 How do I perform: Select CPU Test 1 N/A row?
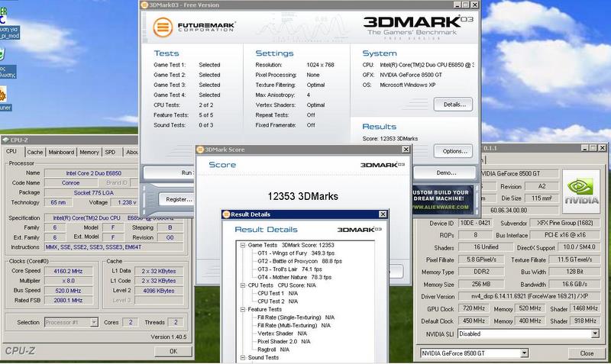coord(277,294)
